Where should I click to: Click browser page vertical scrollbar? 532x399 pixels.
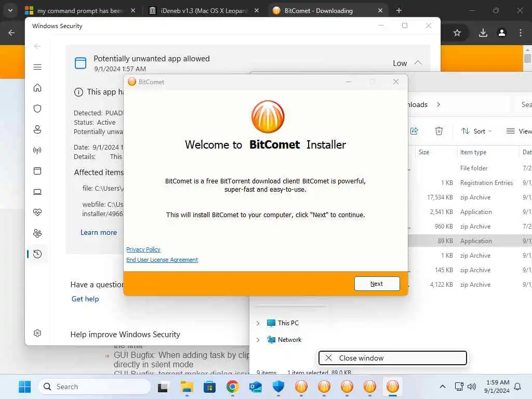click(527, 58)
